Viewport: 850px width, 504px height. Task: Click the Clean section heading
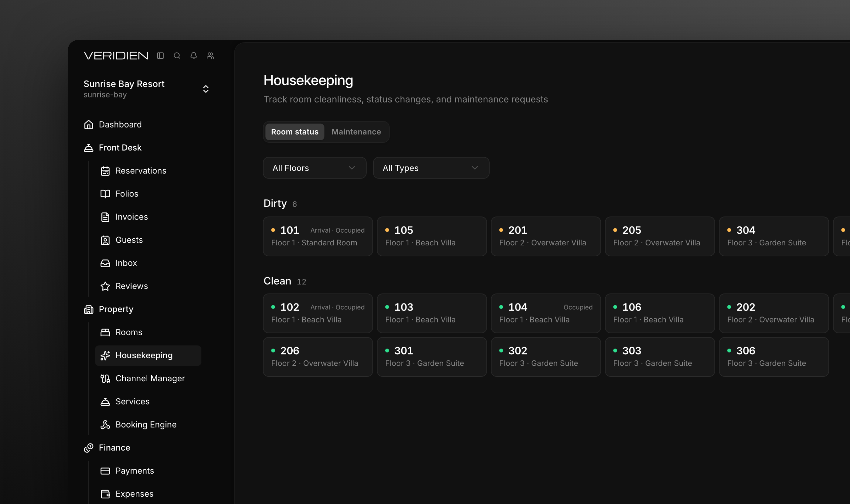click(x=277, y=281)
